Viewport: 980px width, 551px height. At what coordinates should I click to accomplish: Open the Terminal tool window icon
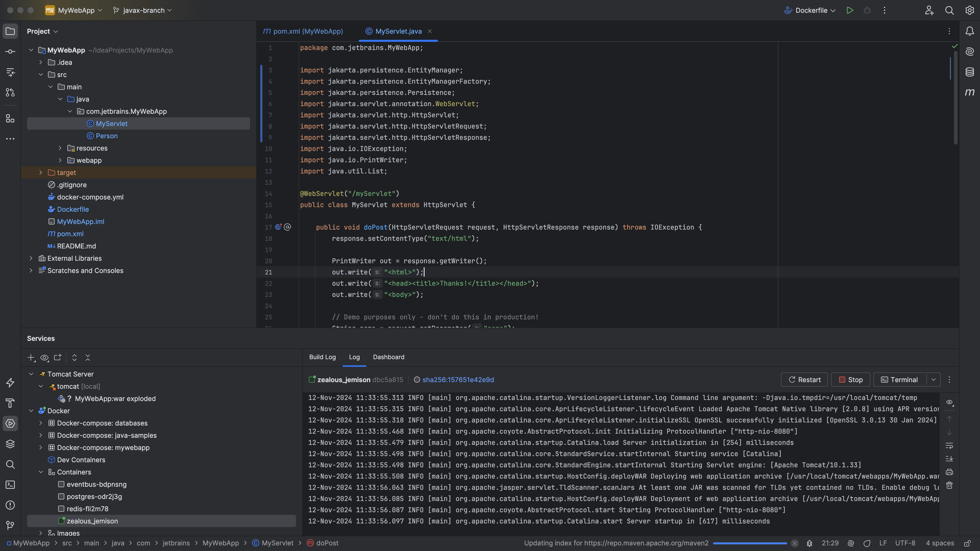coord(10,484)
